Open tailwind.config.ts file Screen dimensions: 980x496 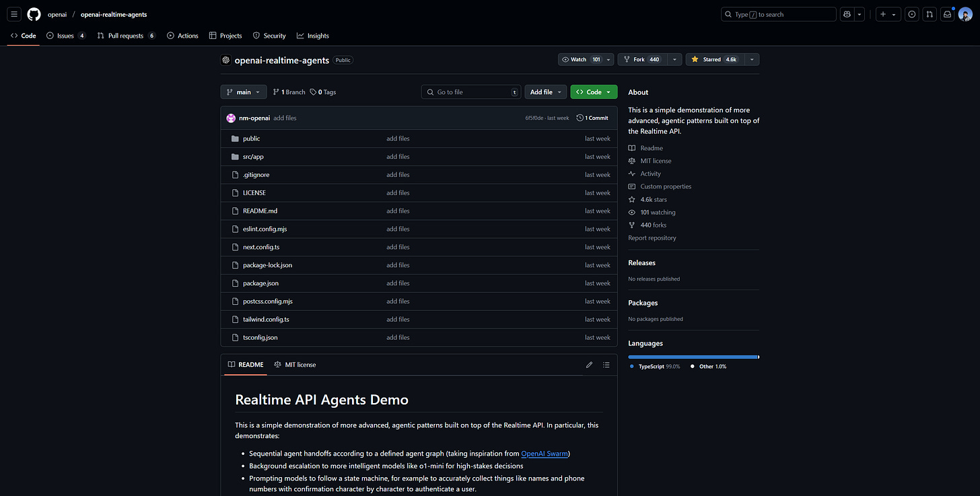click(x=266, y=320)
